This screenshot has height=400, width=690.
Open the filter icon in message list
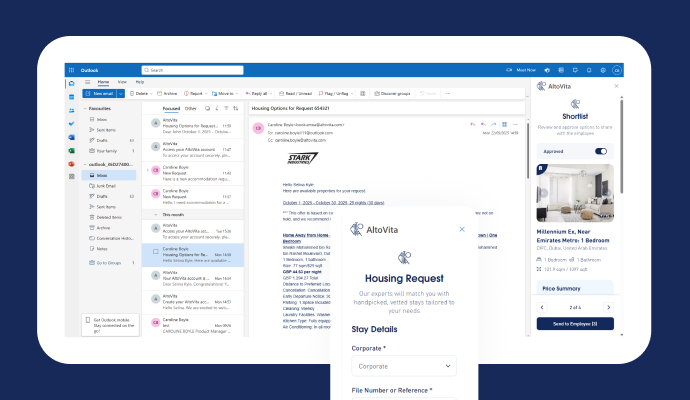226,108
